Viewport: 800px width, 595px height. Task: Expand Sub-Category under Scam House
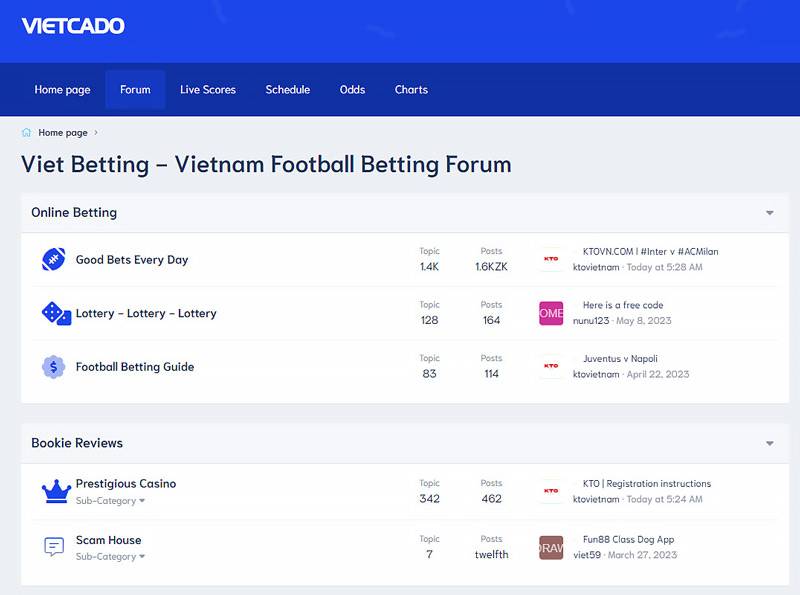click(x=110, y=556)
